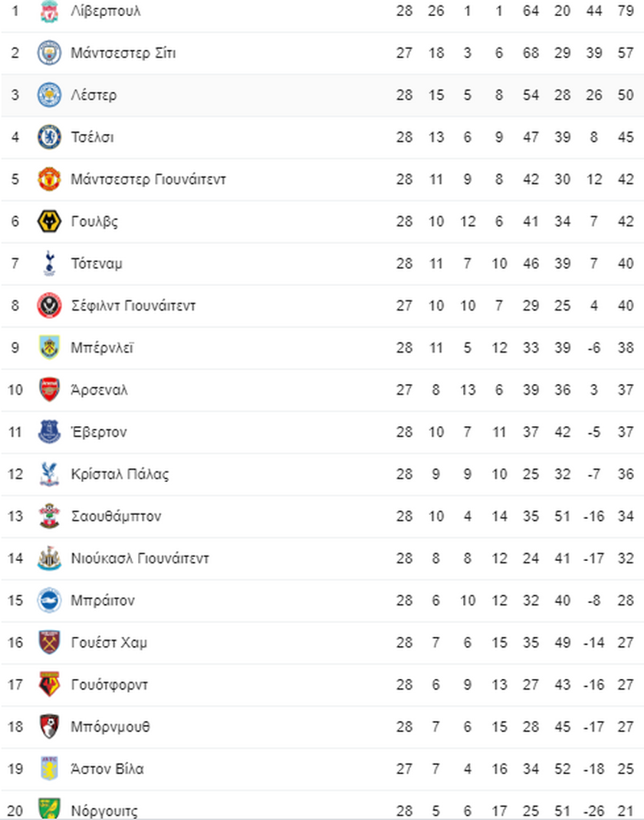644x820 pixels.
Task: Select the Tottenham cockerel logo
Action: [x=49, y=264]
